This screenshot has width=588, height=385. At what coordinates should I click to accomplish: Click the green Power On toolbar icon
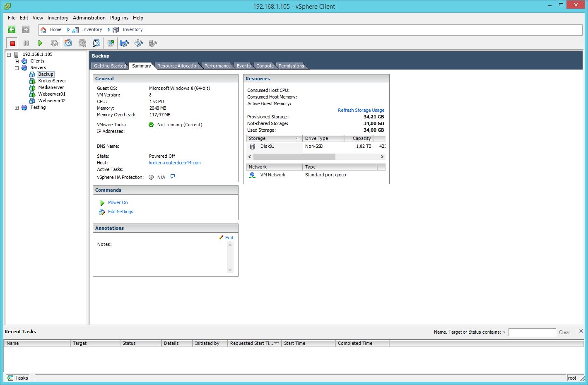click(40, 43)
